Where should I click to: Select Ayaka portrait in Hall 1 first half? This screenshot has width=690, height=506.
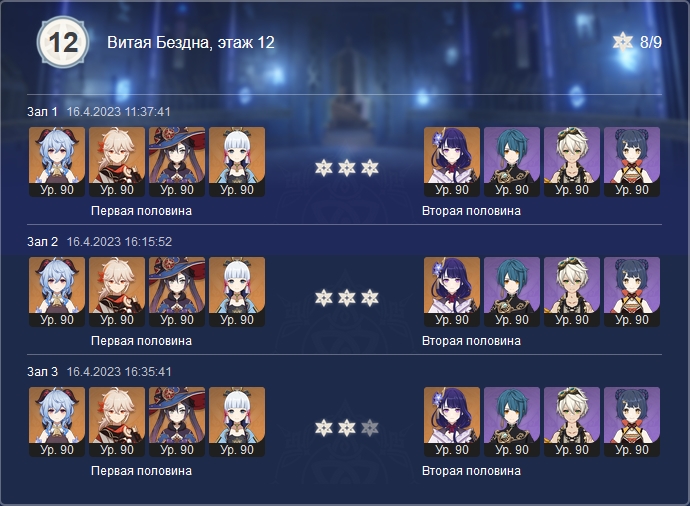[x=237, y=162]
